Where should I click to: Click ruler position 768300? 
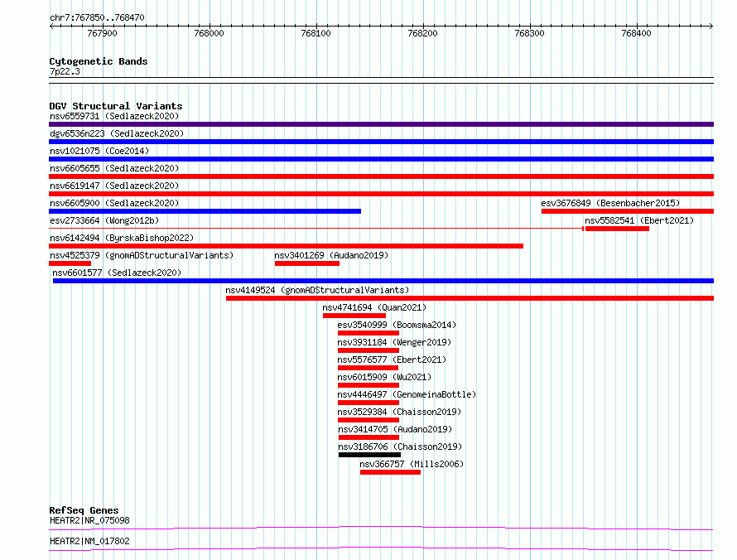[x=530, y=33]
